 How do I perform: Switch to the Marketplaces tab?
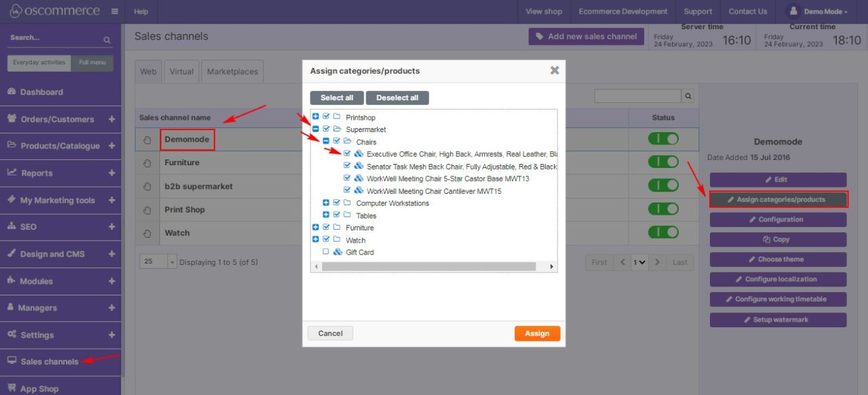tap(232, 72)
